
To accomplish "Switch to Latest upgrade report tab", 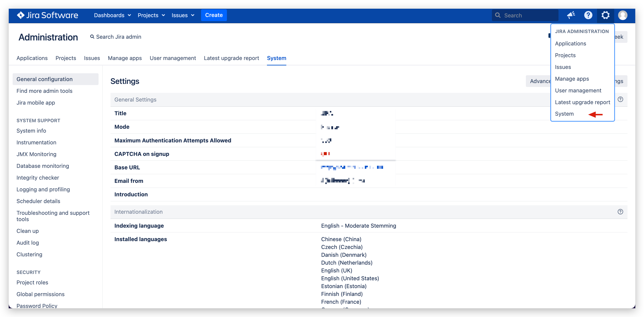I will 231,58.
